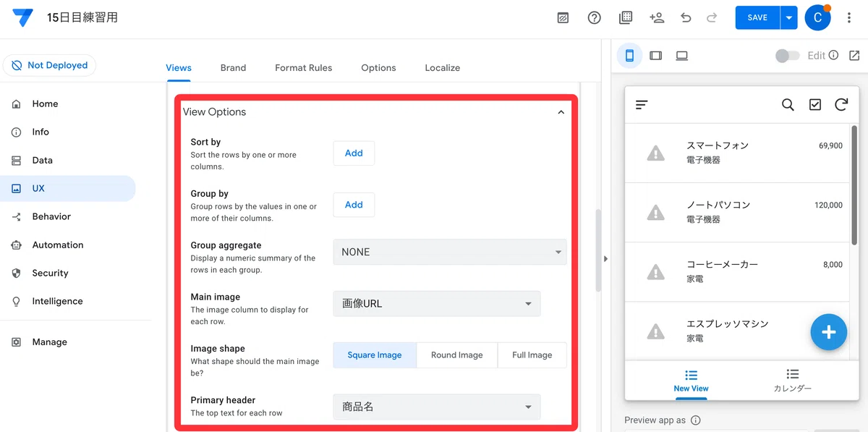Switch to the Options tab
Image resolution: width=868 pixels, height=432 pixels.
click(x=378, y=67)
